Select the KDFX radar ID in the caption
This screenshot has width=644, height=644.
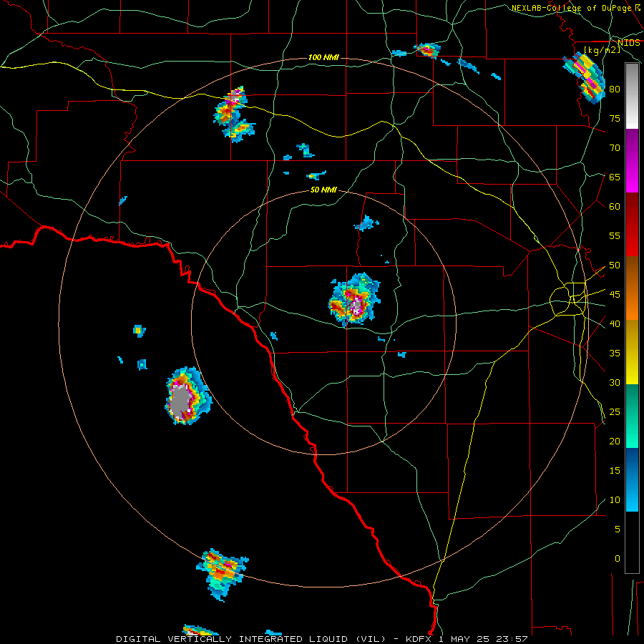pyautogui.click(x=420, y=639)
